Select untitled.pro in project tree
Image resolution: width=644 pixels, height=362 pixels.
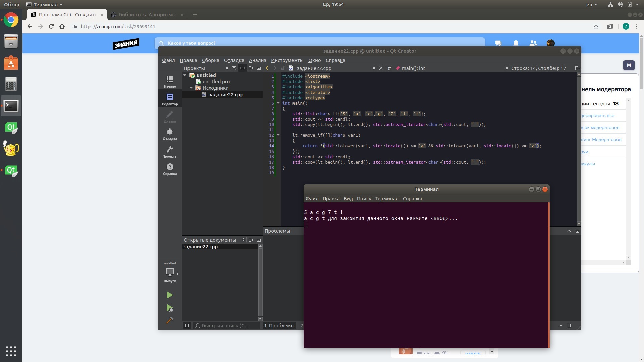[216, 82]
